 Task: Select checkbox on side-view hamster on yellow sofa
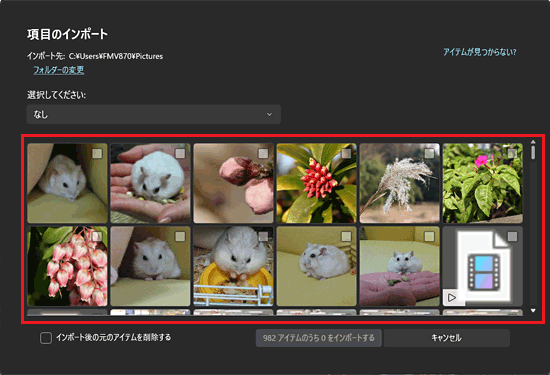pos(346,237)
